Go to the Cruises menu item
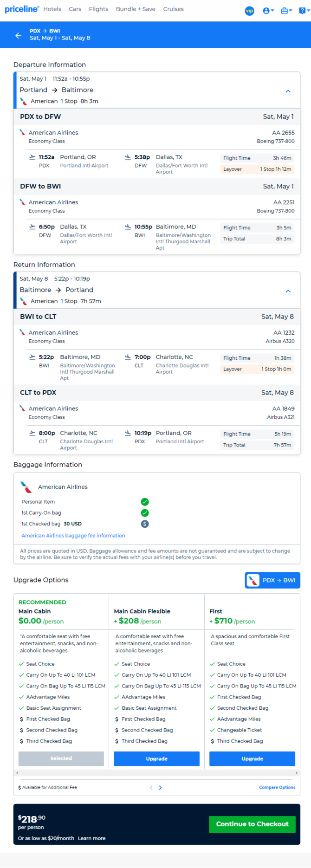Image resolution: width=311 pixels, height=868 pixels. point(173,9)
